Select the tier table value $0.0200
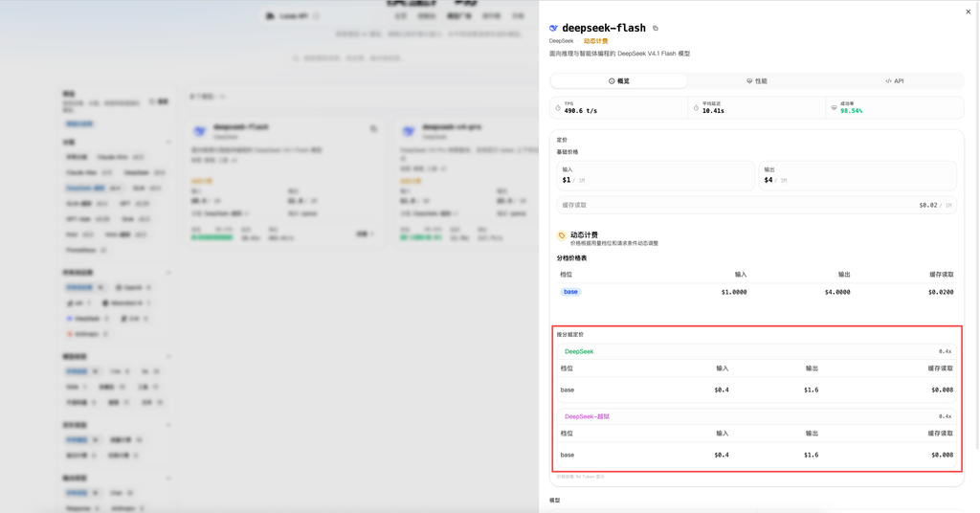Viewport: 980px width, 513px height. 941,293
